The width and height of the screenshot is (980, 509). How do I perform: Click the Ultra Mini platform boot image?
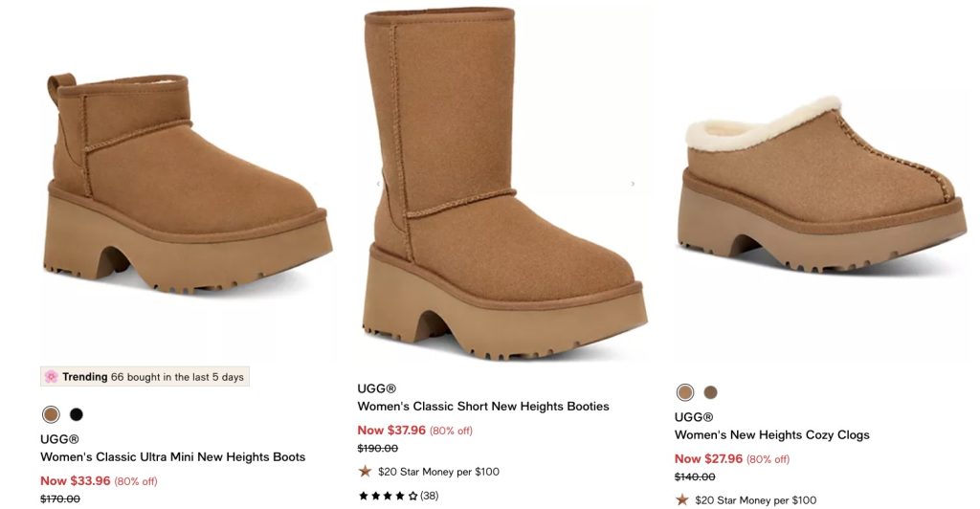click(x=187, y=187)
